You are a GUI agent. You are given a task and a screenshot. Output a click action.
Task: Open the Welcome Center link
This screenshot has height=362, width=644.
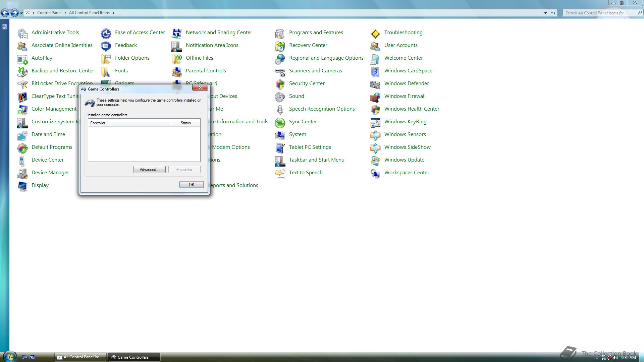click(404, 58)
